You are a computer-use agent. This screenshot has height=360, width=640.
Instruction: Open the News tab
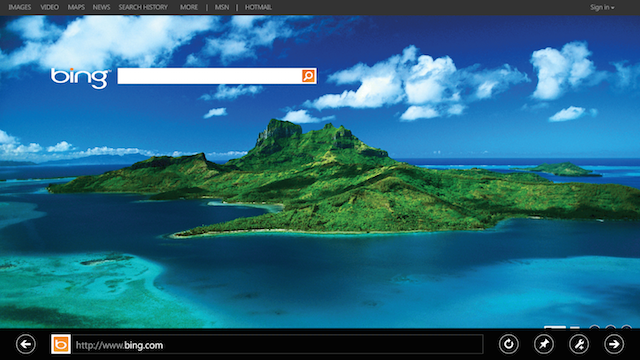101,7
